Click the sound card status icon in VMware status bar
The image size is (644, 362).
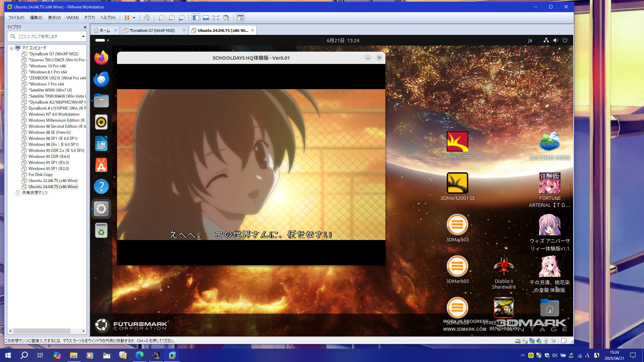tap(539, 341)
